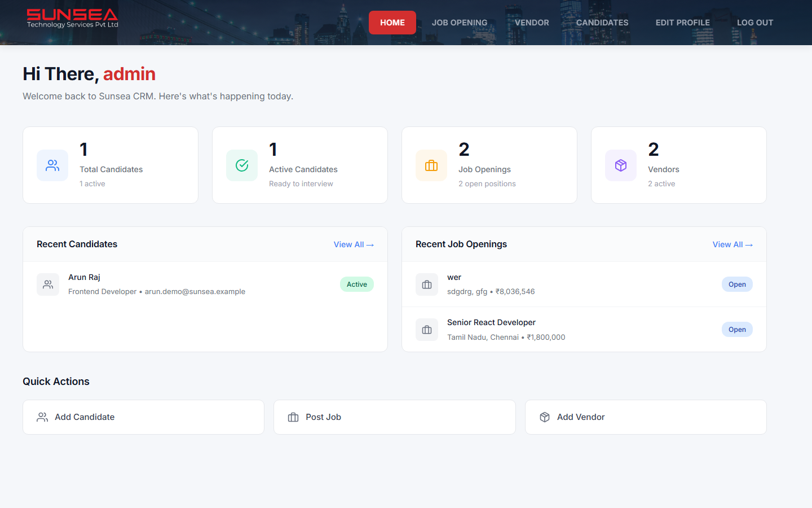Open the JOB OPENING menu
The image size is (812, 508).
tap(460, 23)
